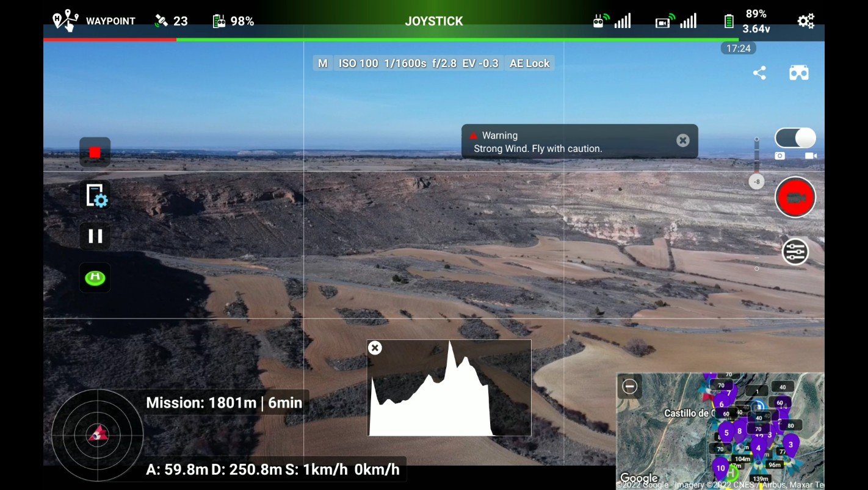
Task: Check remote controller battery 98% icon
Action: coord(220,20)
